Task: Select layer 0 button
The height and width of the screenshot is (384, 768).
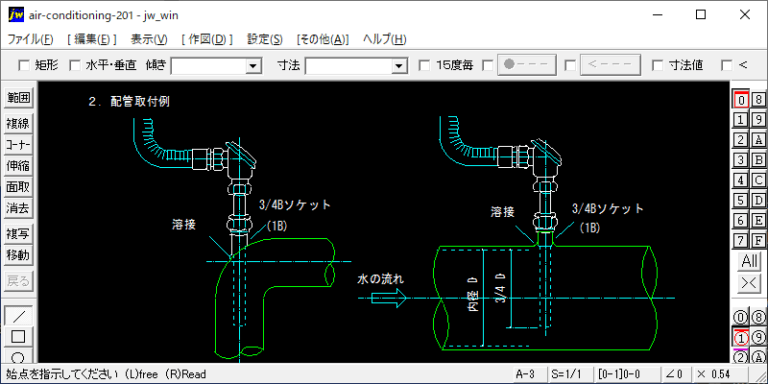Action: [x=741, y=99]
